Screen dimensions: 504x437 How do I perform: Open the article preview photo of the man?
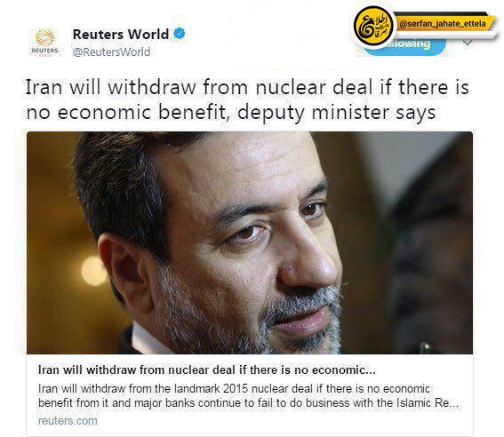(x=250, y=242)
